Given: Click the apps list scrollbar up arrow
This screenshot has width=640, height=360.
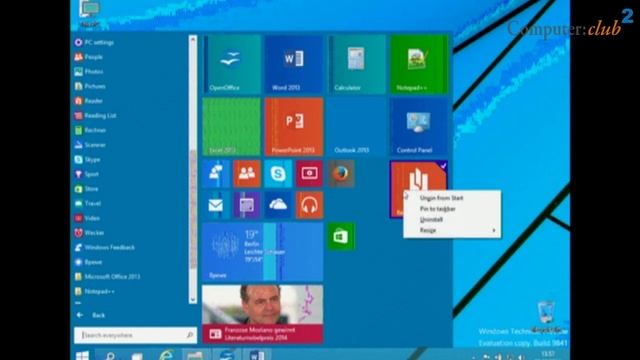Looking at the screenshot, I should point(193,39).
